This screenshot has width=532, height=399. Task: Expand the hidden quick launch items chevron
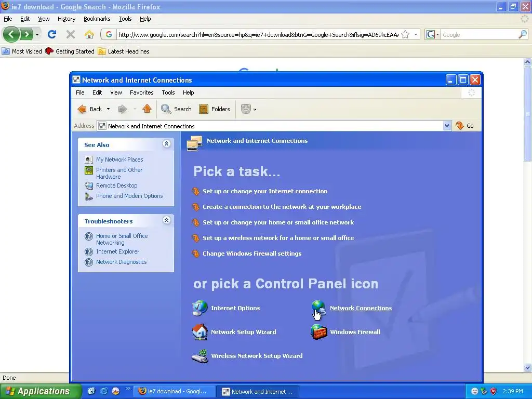(x=128, y=389)
